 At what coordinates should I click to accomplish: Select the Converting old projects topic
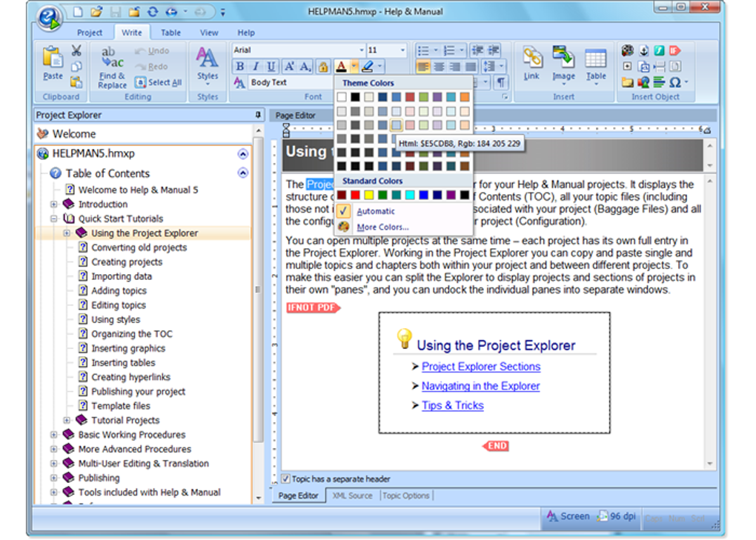pyautogui.click(x=139, y=247)
